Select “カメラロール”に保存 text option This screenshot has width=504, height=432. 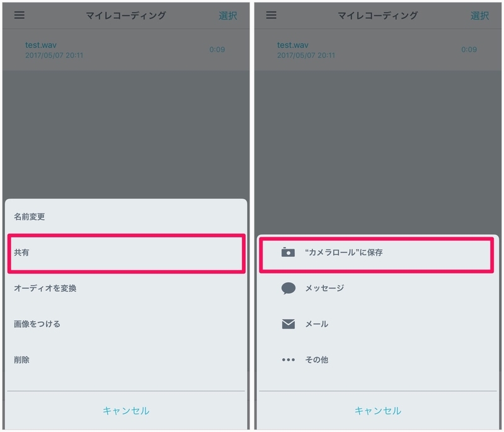343,253
